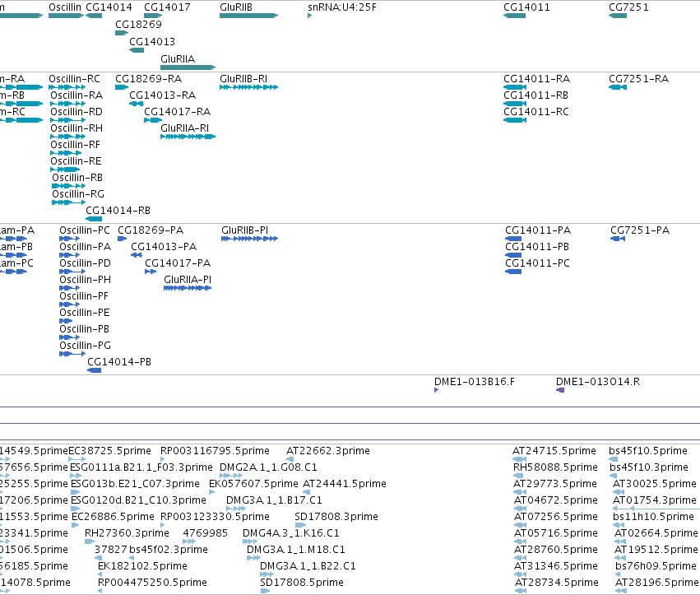
Task: Select the CG14011-PB protein
Action: tap(537, 247)
